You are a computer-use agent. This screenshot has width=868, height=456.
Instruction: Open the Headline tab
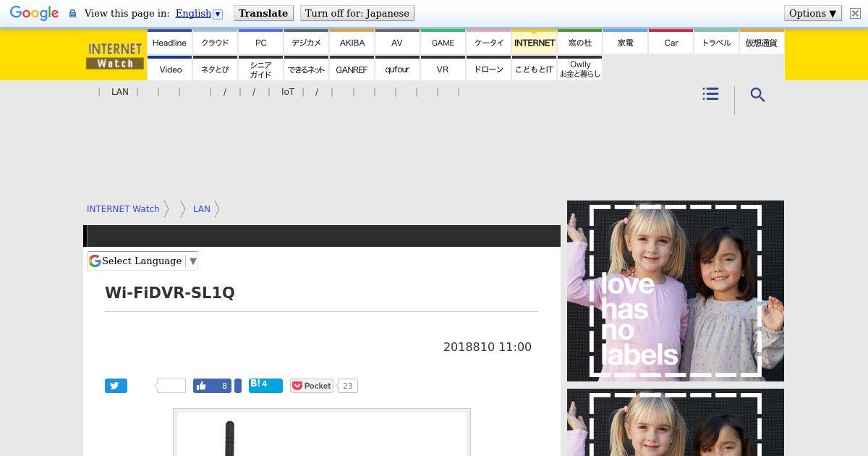[169, 42]
